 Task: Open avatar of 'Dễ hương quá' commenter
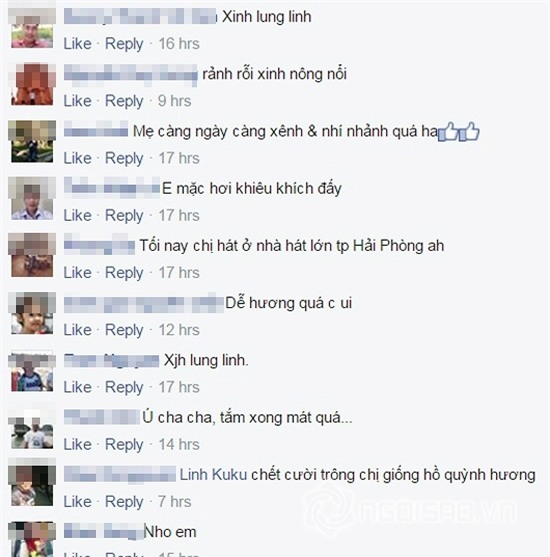pos(32,313)
